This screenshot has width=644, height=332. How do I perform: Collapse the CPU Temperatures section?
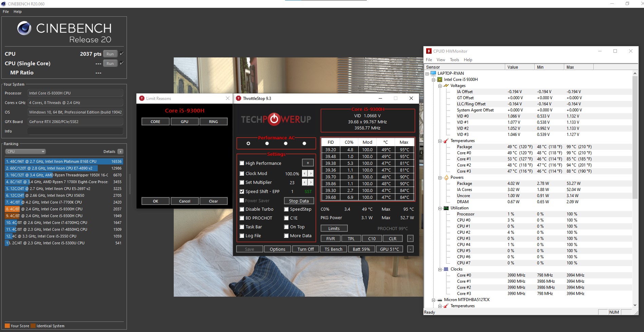440,141
